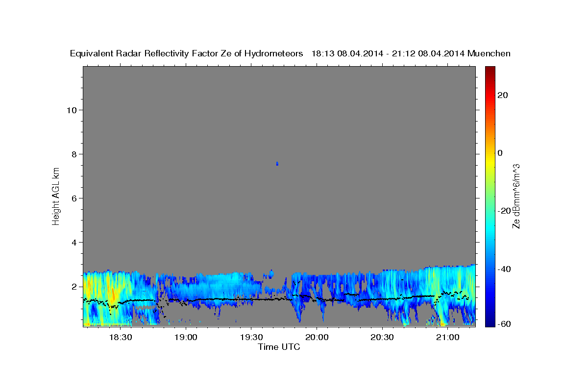This screenshot has height=392, width=588.
Task: Click the '21:00' time tick label
Action: pos(447,338)
